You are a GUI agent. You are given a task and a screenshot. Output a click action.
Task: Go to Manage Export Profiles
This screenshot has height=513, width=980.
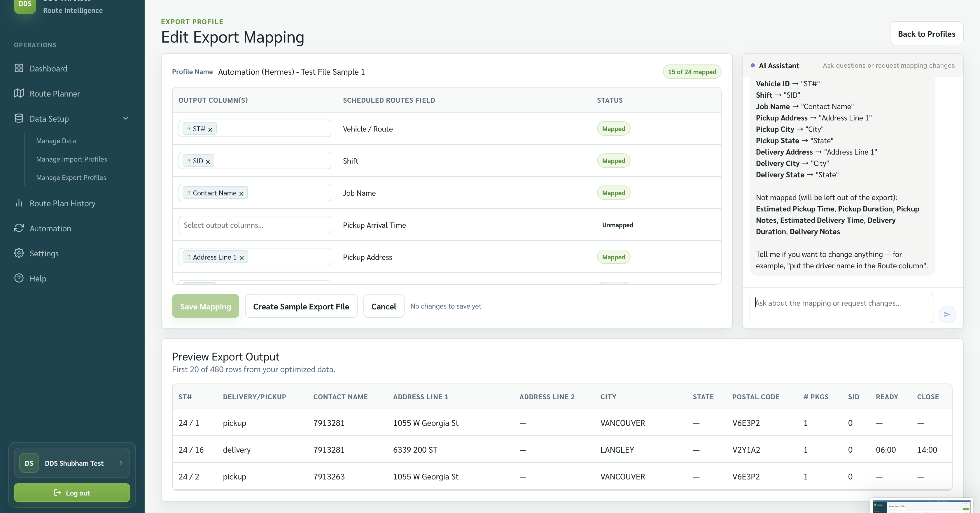[71, 178]
